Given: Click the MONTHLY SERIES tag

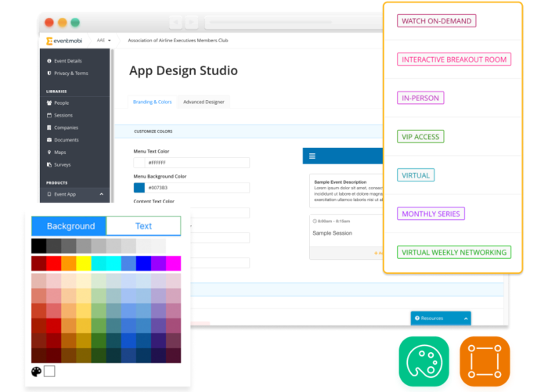Looking at the screenshot, I should click(431, 214).
